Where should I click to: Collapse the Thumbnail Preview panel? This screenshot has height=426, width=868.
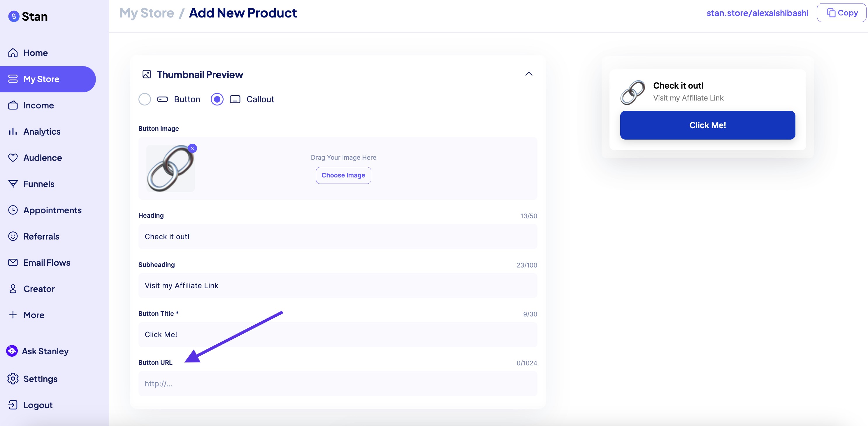coord(529,74)
